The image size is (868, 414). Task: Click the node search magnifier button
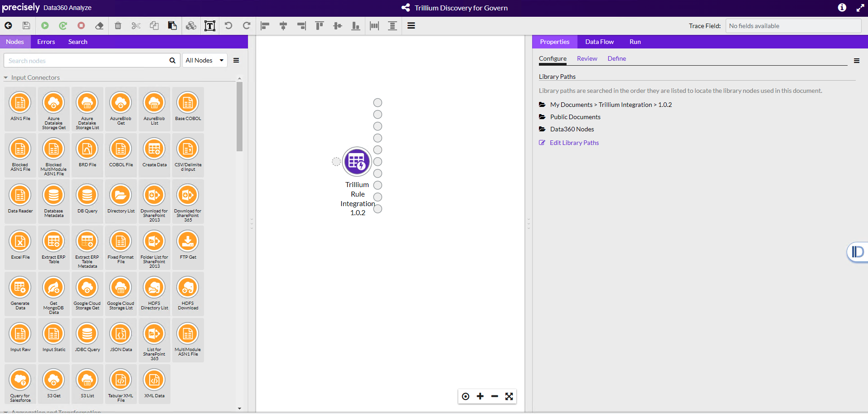(172, 60)
